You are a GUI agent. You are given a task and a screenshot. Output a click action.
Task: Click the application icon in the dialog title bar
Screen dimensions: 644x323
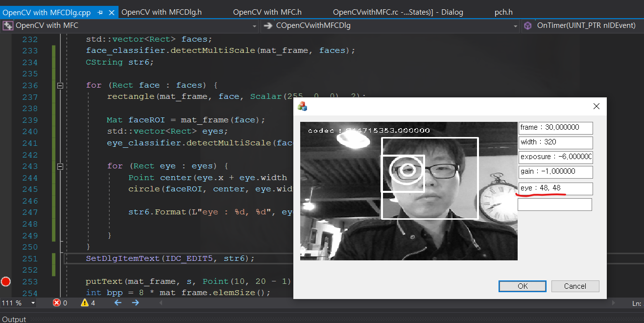point(302,106)
